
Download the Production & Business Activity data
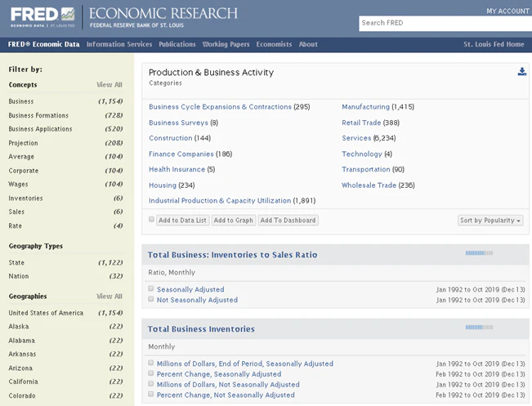[522, 72]
